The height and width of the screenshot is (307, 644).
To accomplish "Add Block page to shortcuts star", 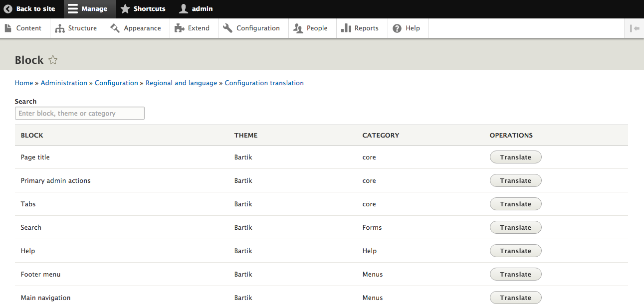I will pos(53,60).
